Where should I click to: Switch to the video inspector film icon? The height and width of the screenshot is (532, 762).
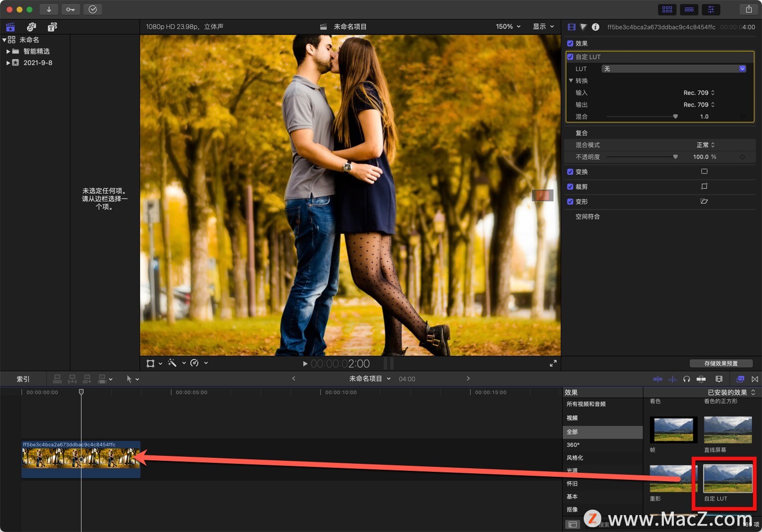coord(572,27)
